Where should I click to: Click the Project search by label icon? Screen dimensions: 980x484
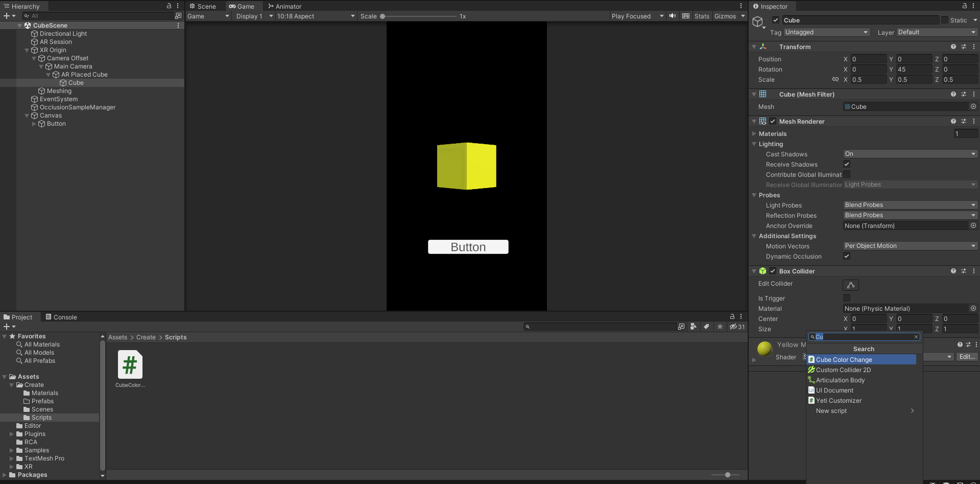(706, 326)
